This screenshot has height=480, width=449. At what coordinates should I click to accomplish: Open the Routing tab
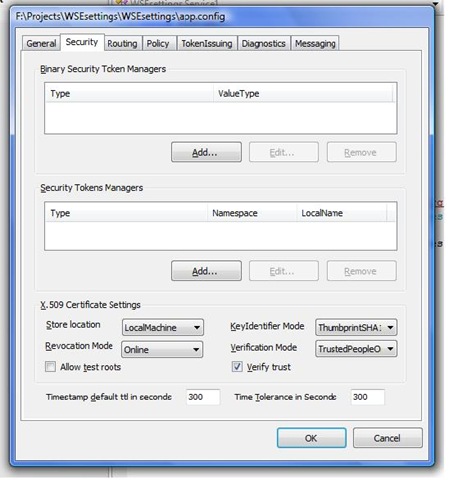122,43
